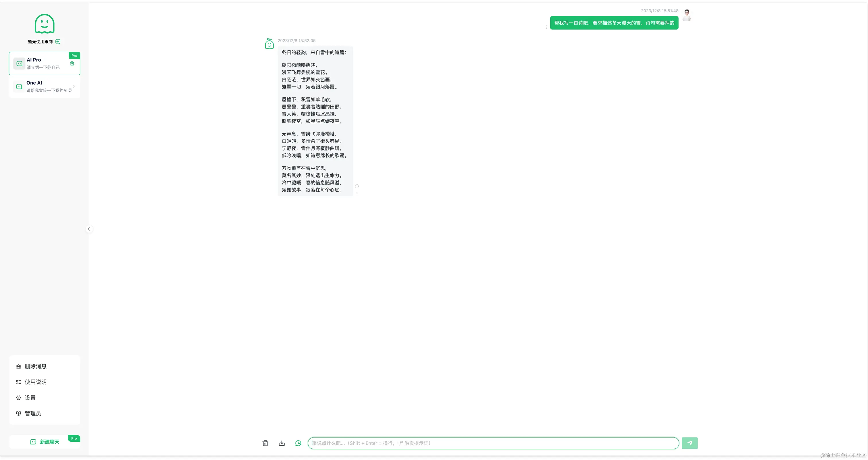This screenshot has height=460, width=868.
Task: Click the regenerate icon beside the poem reply
Action: click(x=357, y=186)
